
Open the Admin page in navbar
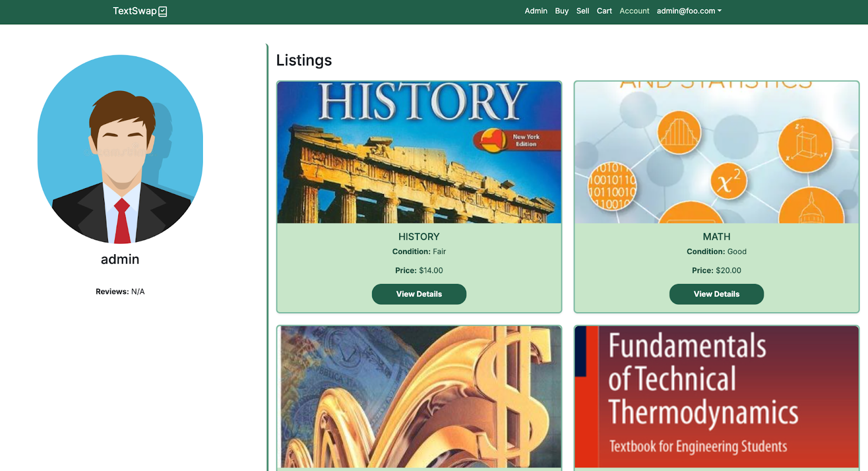(x=535, y=11)
